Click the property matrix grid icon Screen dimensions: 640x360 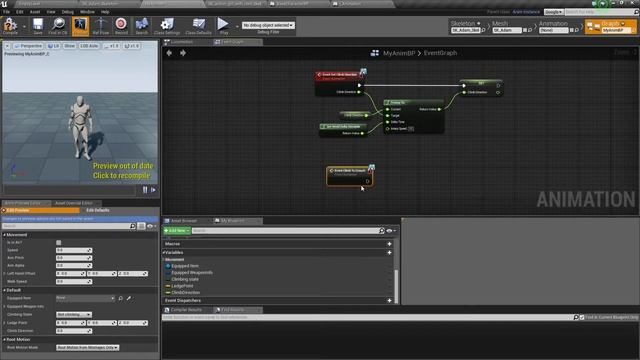coord(141,226)
